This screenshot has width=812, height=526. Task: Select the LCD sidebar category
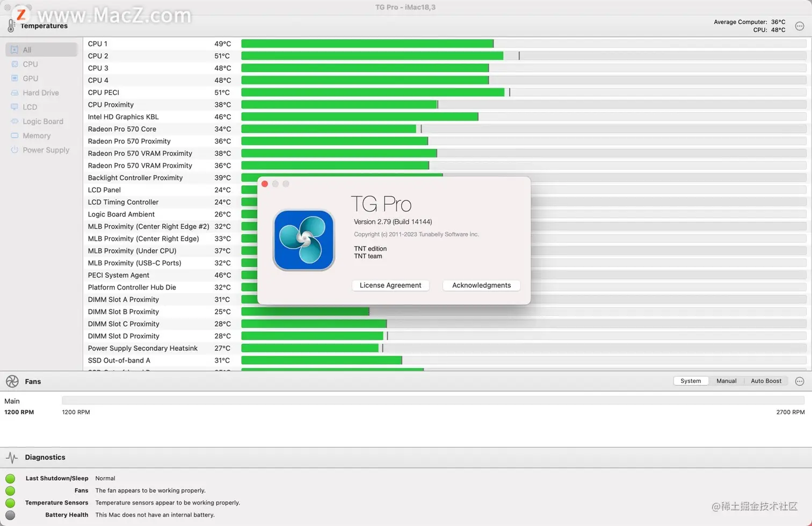(x=41, y=107)
